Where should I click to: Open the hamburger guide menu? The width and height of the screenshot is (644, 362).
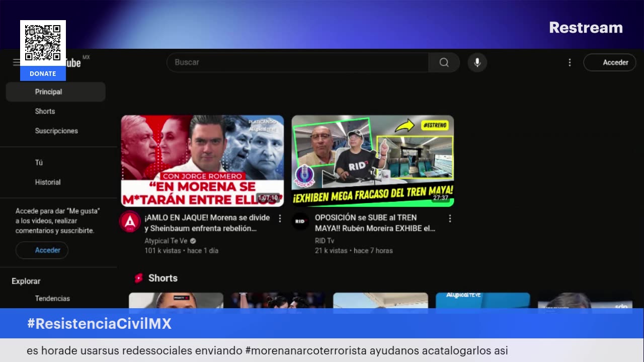tap(16, 62)
